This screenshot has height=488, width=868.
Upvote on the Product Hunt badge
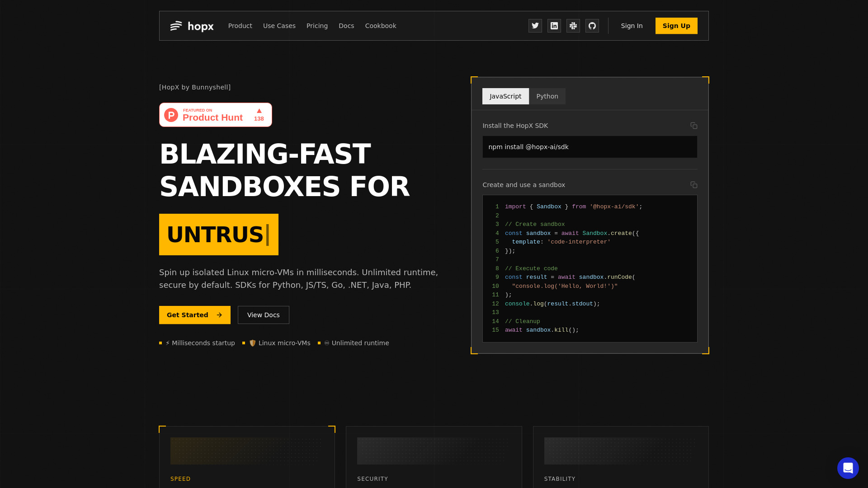coord(259,115)
